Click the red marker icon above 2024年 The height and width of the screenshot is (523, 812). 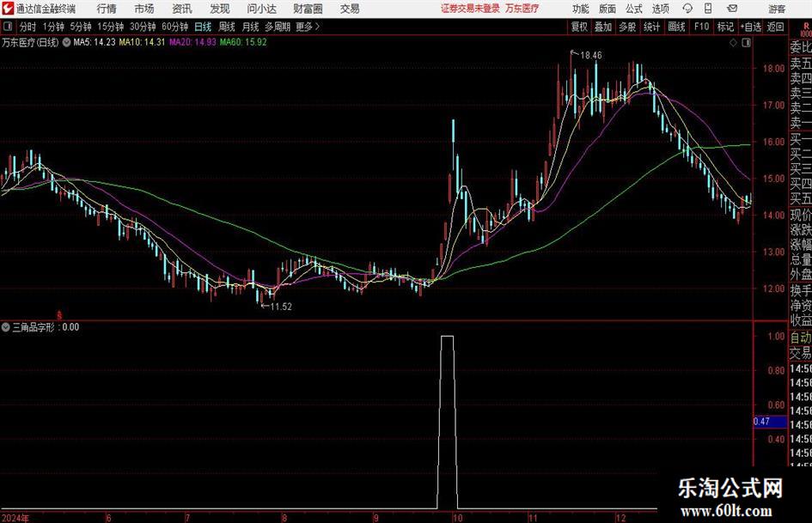(x=59, y=314)
